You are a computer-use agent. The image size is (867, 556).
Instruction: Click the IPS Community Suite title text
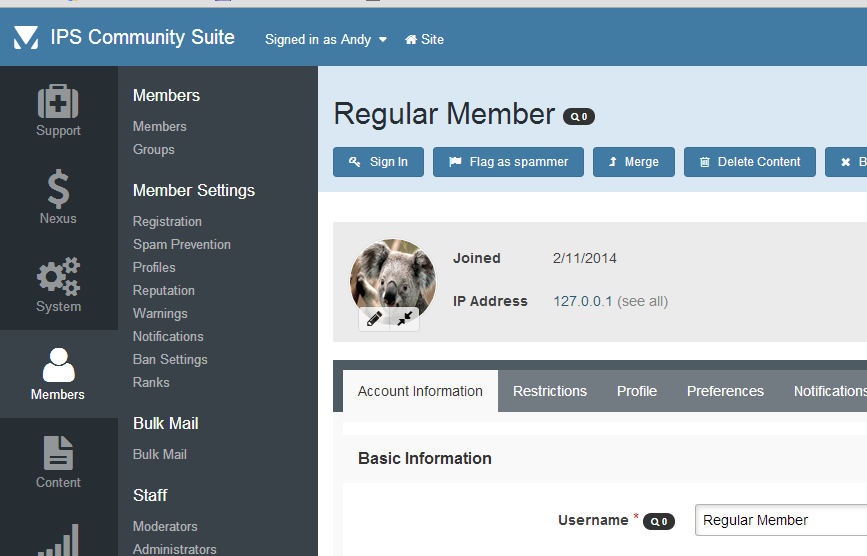click(142, 38)
